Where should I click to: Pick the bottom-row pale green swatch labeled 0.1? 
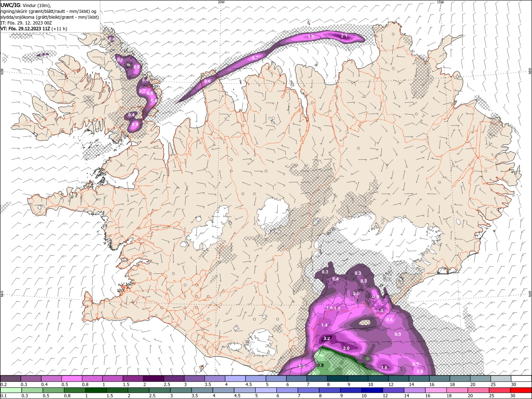[10, 390]
